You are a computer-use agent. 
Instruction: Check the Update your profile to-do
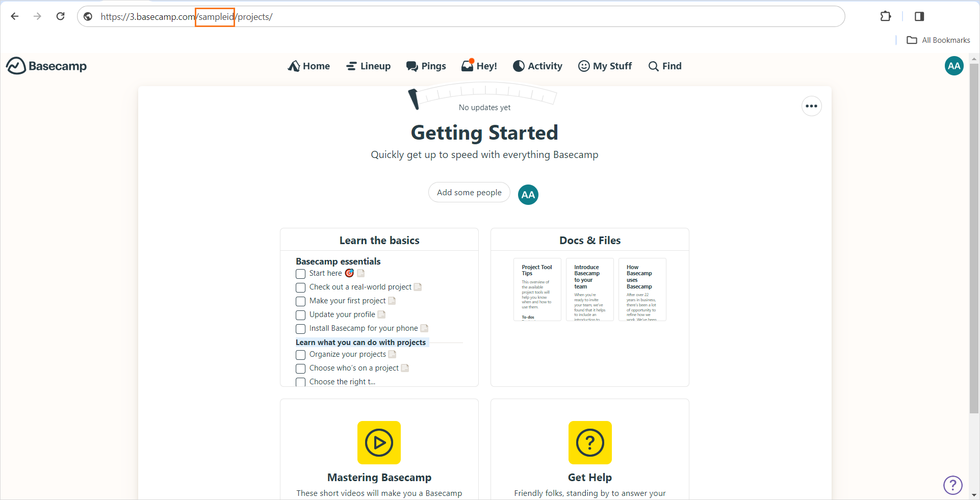pos(301,315)
